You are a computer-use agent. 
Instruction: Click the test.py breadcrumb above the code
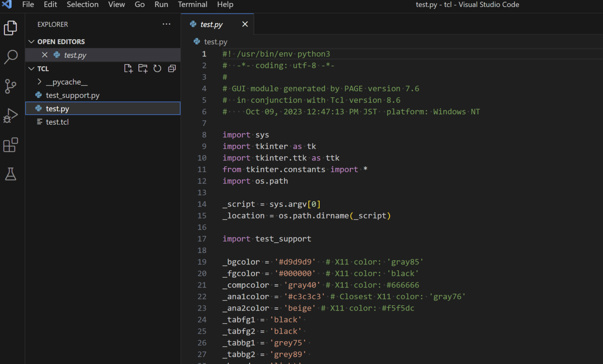pyautogui.click(x=214, y=42)
